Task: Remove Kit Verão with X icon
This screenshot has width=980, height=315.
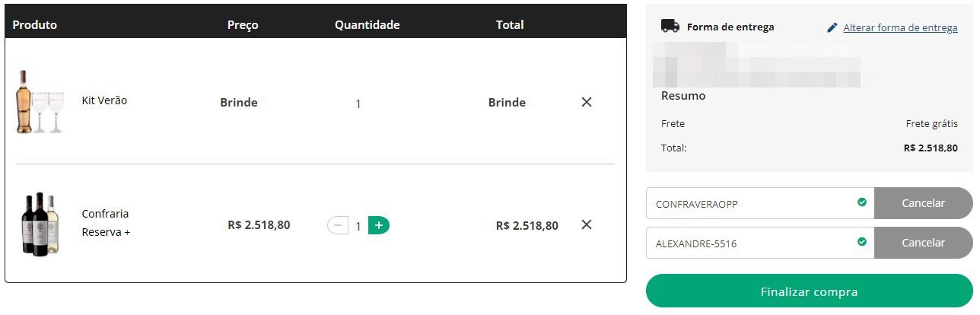Action: tap(587, 102)
